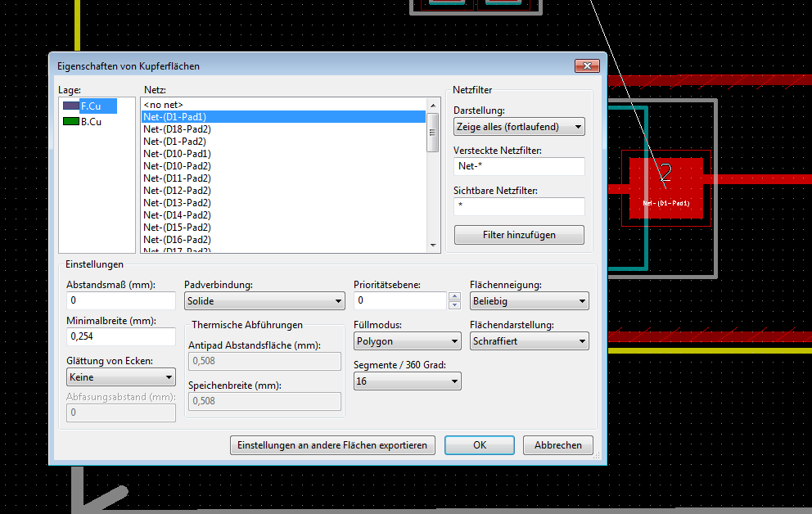
Task: Click the Antipad Abstandsfläche (mm) field
Action: point(264,361)
